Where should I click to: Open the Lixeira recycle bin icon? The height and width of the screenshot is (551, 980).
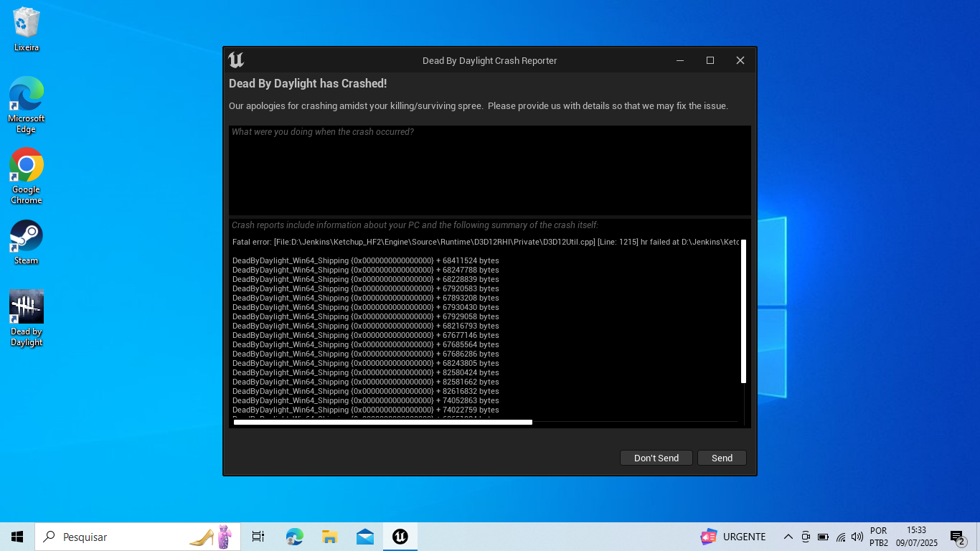point(27,29)
